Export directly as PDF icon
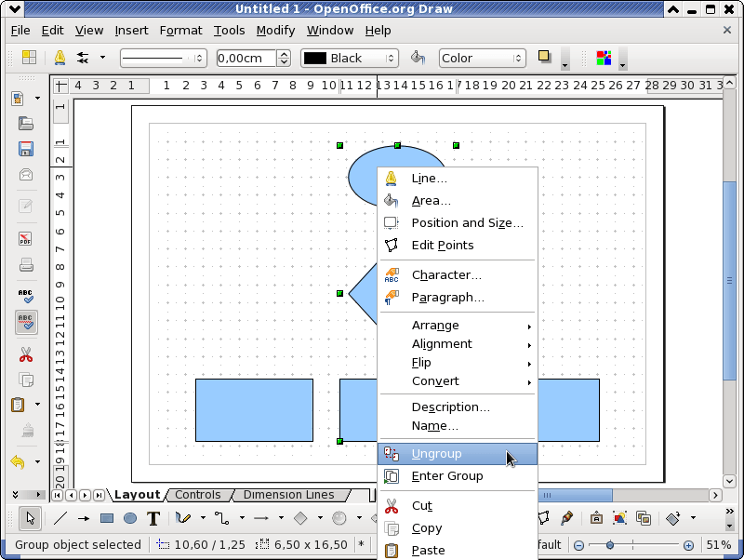The image size is (744, 560). (x=26, y=238)
